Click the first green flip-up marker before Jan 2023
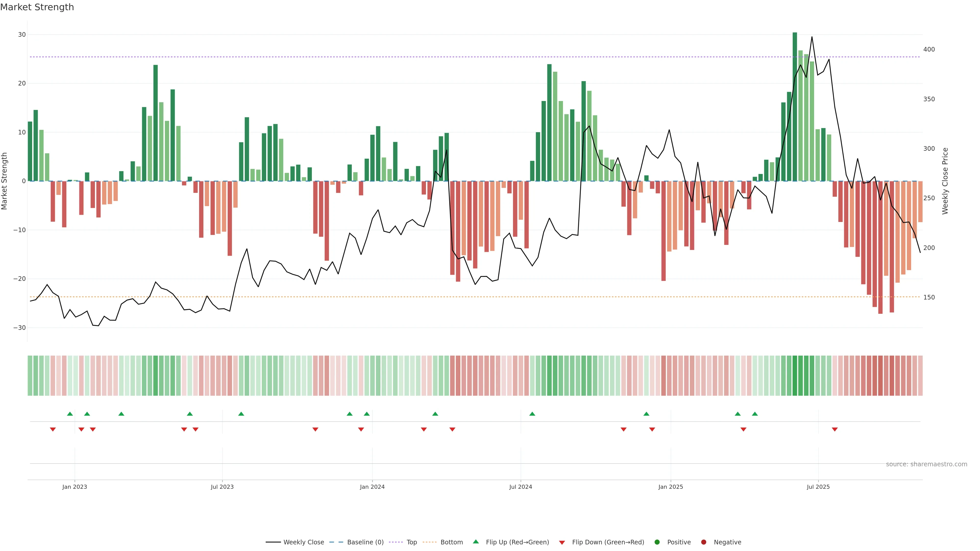 click(70, 414)
